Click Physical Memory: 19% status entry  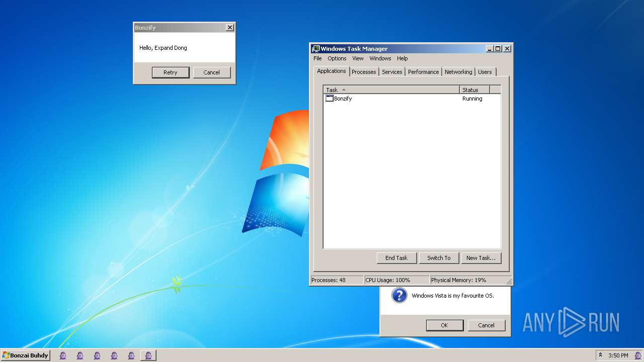pos(468,280)
